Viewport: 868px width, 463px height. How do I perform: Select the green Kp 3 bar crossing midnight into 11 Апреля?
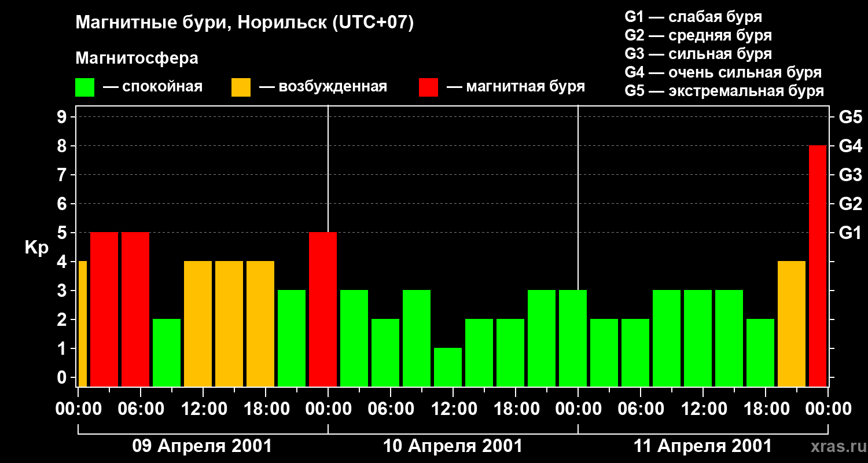point(573,338)
